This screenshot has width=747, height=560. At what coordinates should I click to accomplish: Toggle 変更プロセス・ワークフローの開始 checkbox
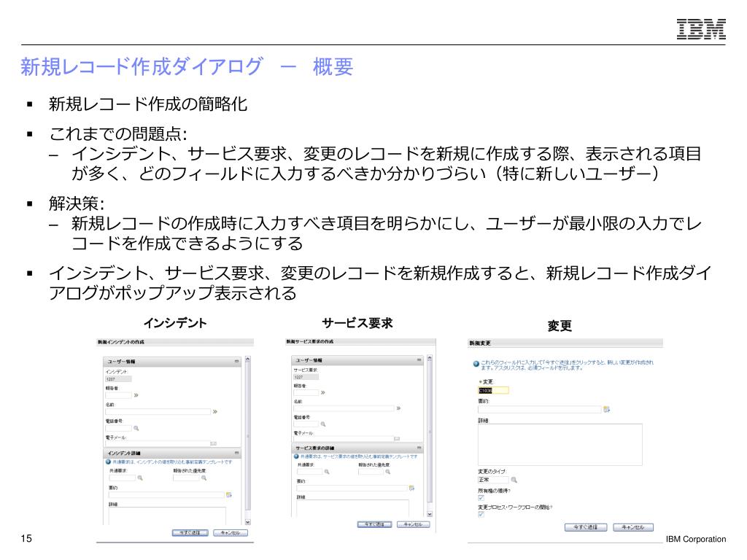481,514
